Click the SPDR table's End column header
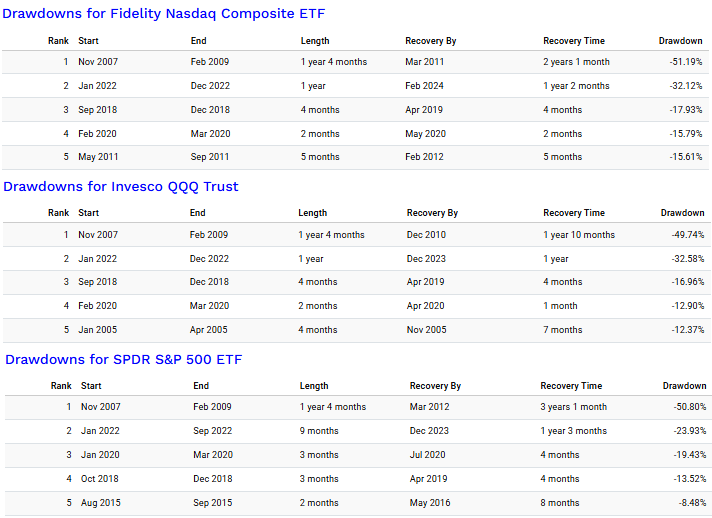Screen dimensions: 712x518 [x=201, y=385]
